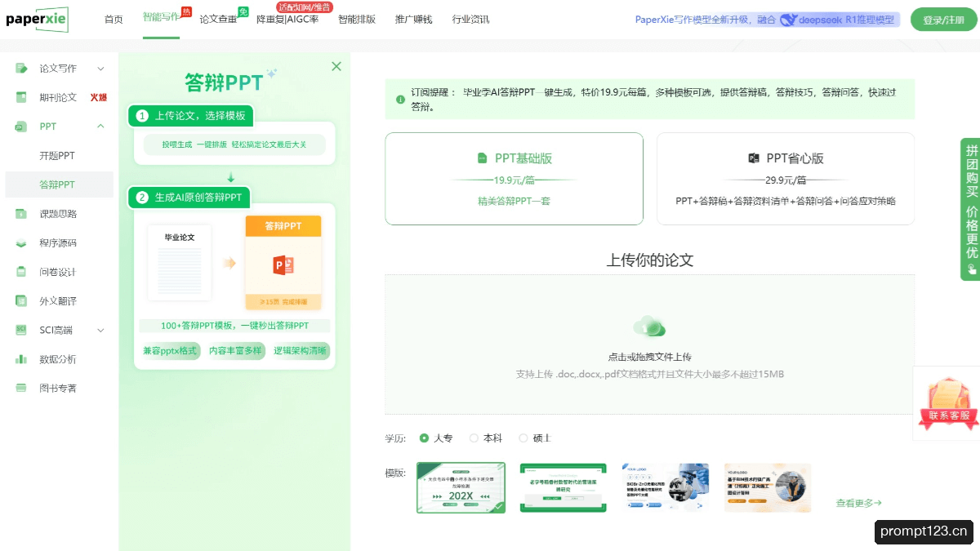
Task: Click the 联系客服 customer service icon
Action: click(948, 402)
